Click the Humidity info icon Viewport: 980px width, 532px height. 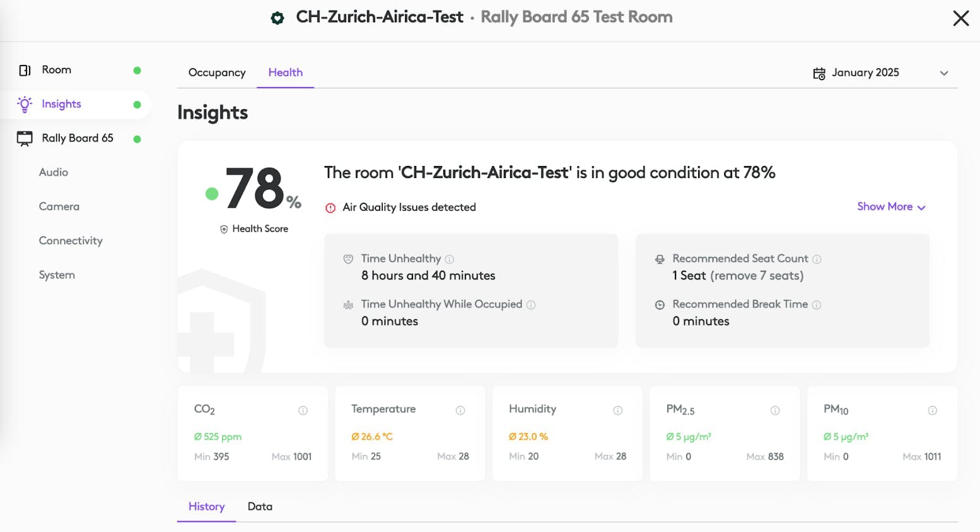[x=618, y=410]
